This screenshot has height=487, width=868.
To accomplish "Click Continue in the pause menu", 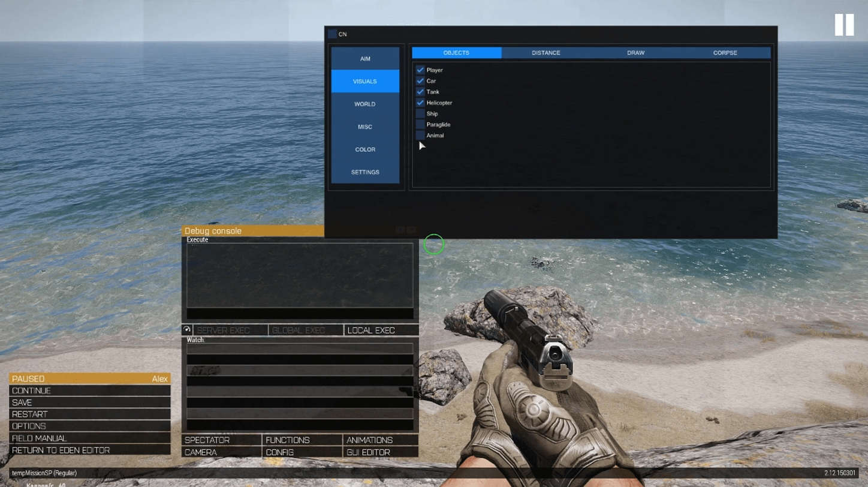I will click(90, 390).
